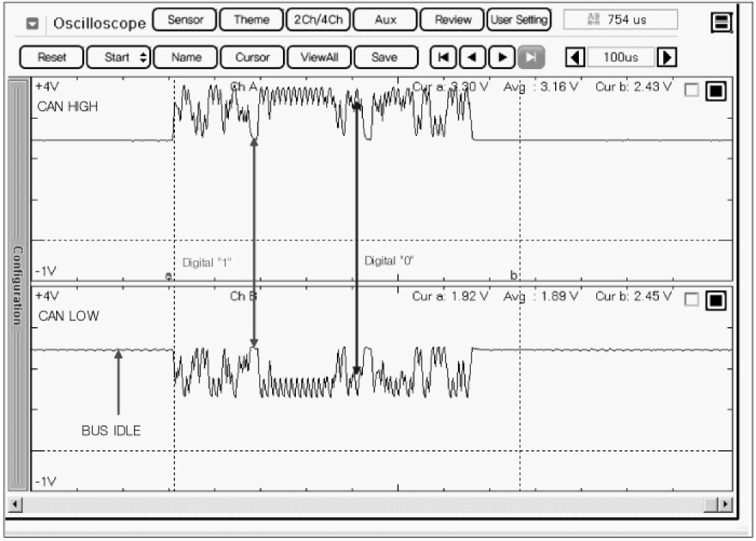Open the list icon at top right

[x=721, y=22]
